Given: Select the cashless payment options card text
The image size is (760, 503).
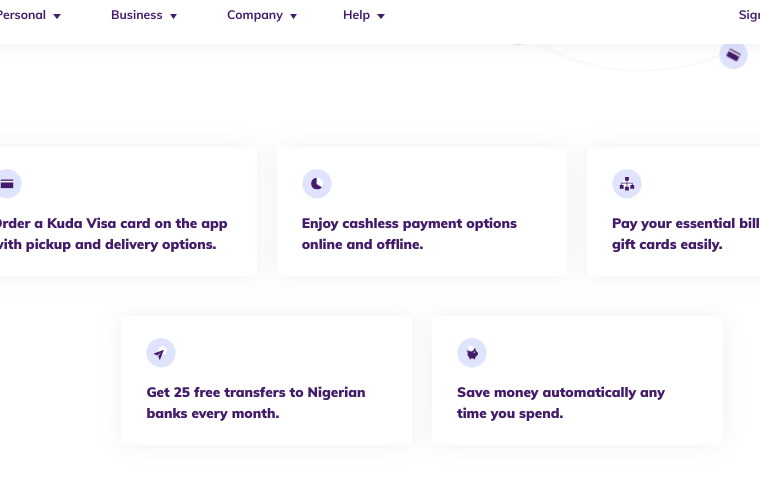Looking at the screenshot, I should [409, 234].
